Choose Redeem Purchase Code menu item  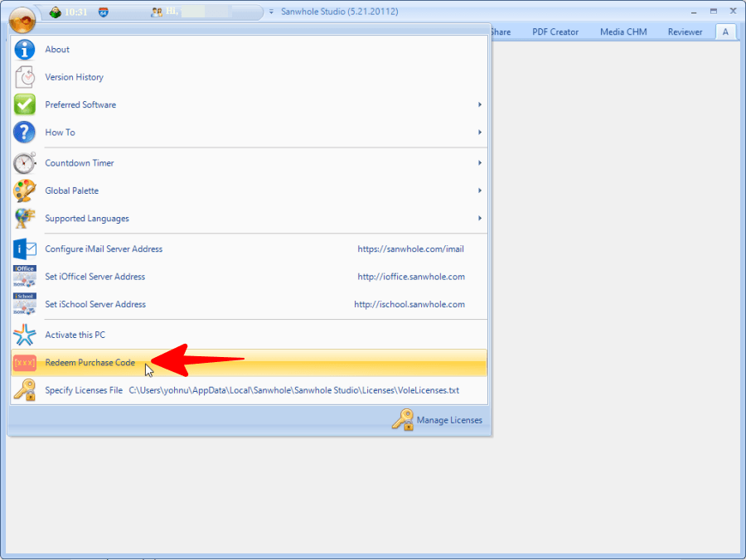(249, 363)
